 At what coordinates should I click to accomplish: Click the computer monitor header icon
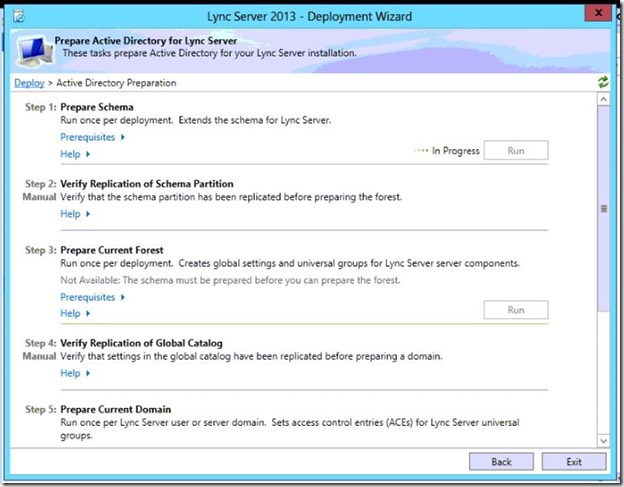tap(35, 51)
